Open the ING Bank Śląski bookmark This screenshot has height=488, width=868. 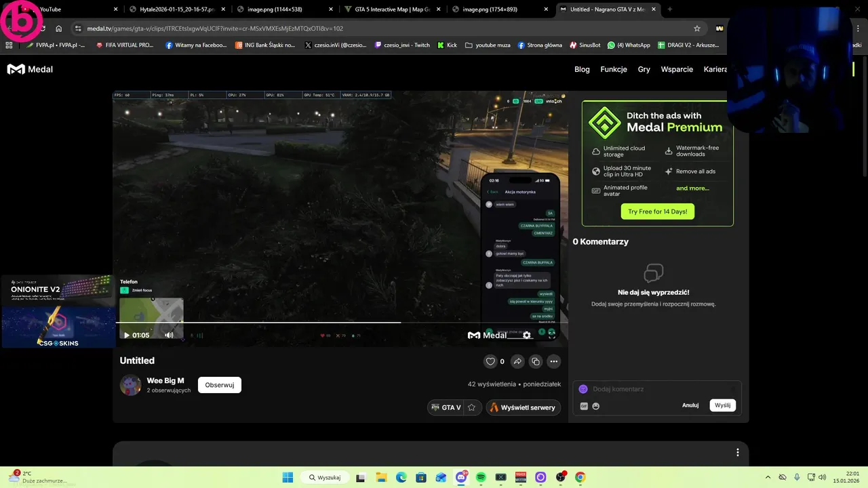(265, 45)
